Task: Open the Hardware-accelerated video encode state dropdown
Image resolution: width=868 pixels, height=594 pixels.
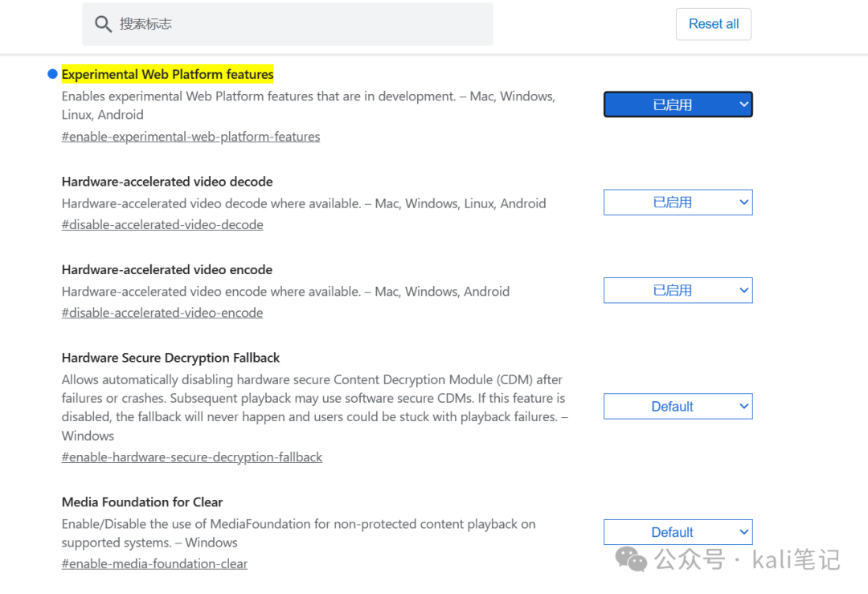Action: point(678,290)
